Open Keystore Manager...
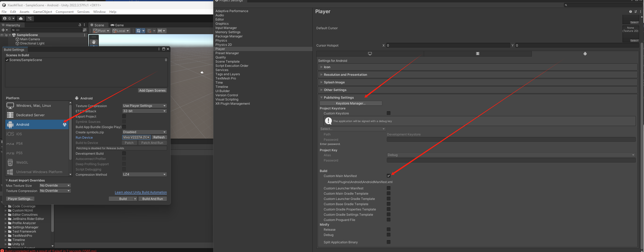 (351, 103)
